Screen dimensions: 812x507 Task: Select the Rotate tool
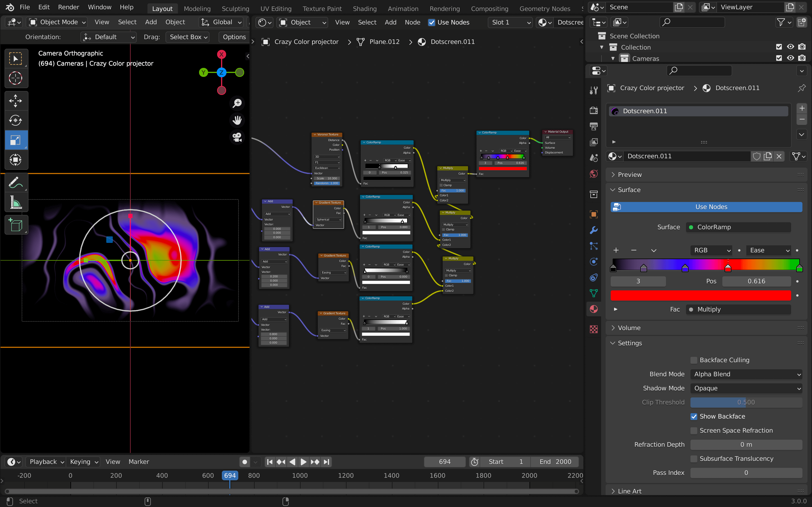(16, 120)
